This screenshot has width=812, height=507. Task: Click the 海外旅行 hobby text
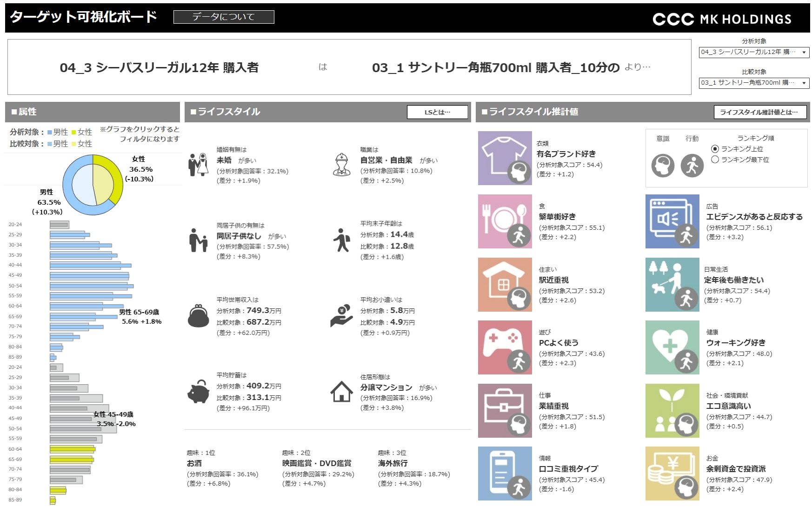pos(393,463)
